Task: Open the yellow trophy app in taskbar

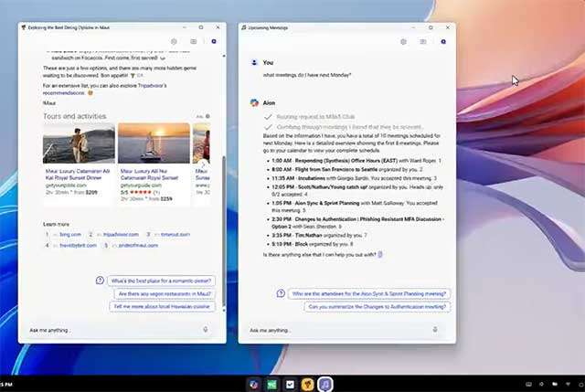Action: (x=307, y=384)
